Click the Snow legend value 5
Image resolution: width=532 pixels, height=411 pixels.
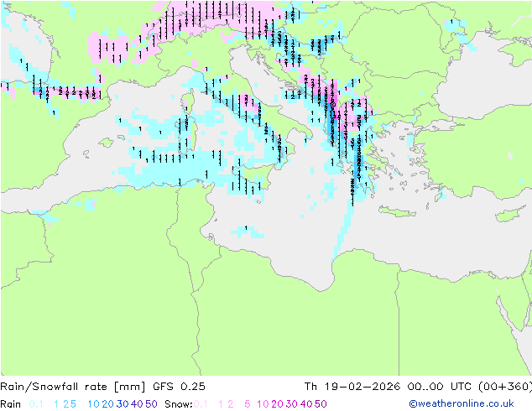[248, 404]
